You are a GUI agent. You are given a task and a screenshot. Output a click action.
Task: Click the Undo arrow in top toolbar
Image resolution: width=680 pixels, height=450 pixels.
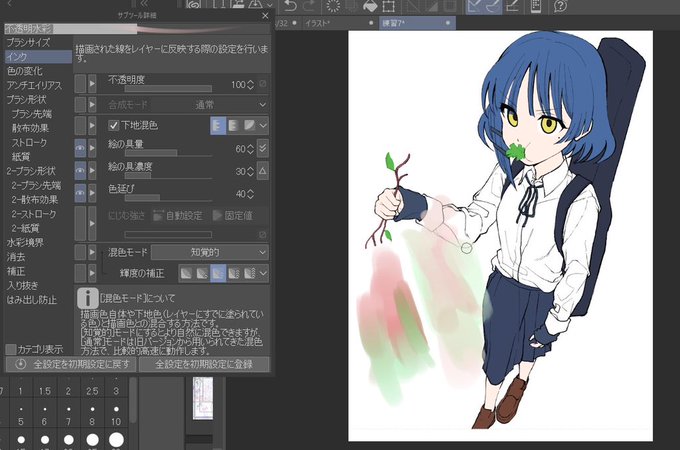(290, 6)
